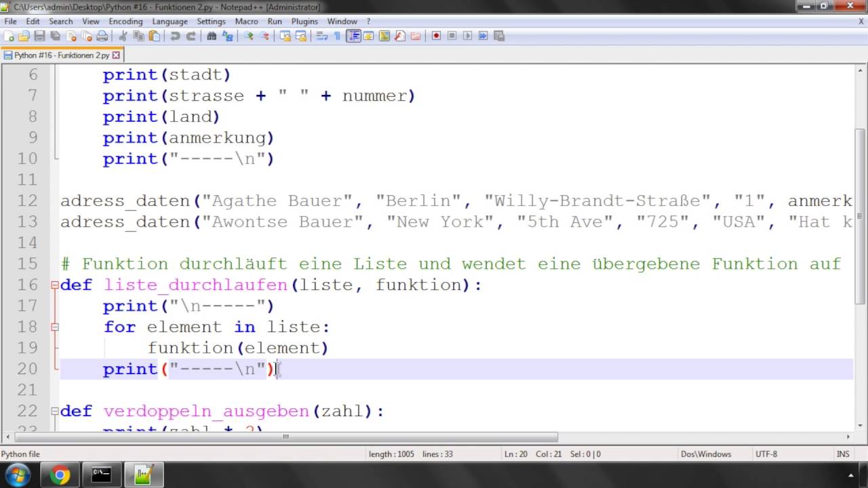Close the Funktionen 2.py tab via its red X
The height and width of the screenshot is (488, 868).
point(116,56)
